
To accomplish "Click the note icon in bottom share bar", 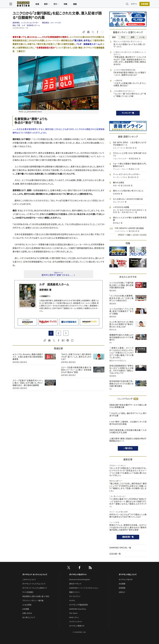I will click(x=72, y=341).
